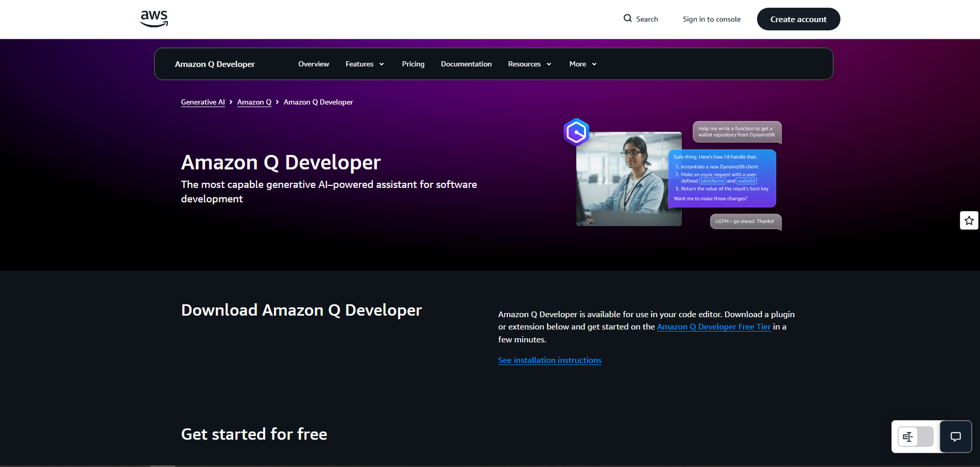This screenshot has width=980, height=467.
Task: Bookmark the page with the star icon
Action: pos(969,220)
